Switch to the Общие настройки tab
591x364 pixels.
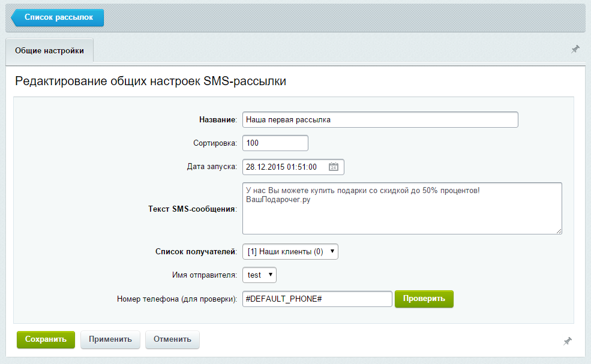point(49,51)
